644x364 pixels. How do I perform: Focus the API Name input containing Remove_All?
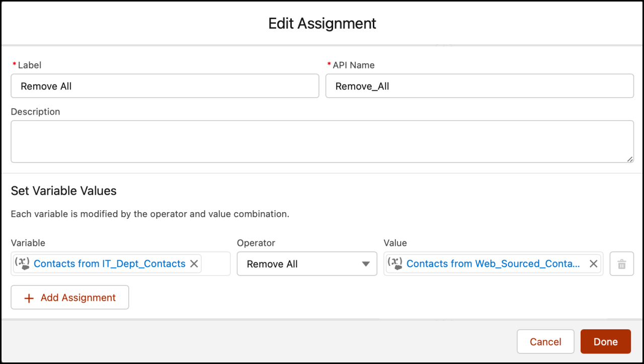479,86
